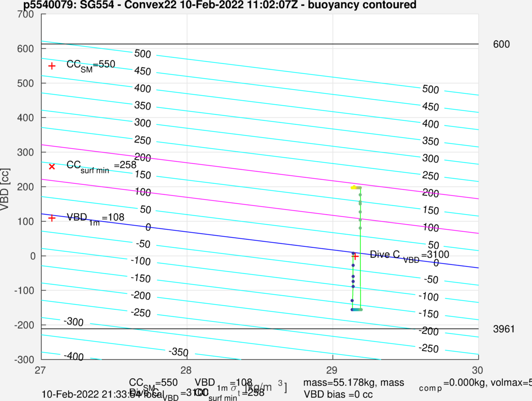This screenshot has height=401, width=532.
Task: Click the 'VBD 1m =108' annotation in the plot
Action: pyautogui.click(x=95, y=219)
